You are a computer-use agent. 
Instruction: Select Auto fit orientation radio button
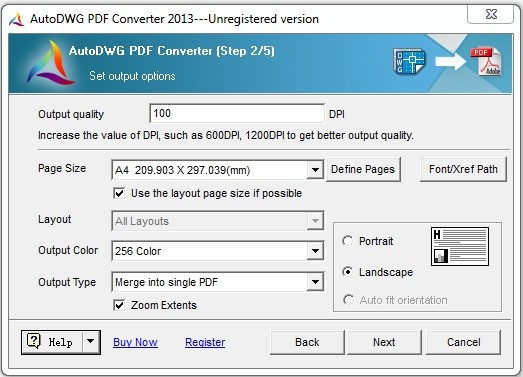tap(348, 300)
